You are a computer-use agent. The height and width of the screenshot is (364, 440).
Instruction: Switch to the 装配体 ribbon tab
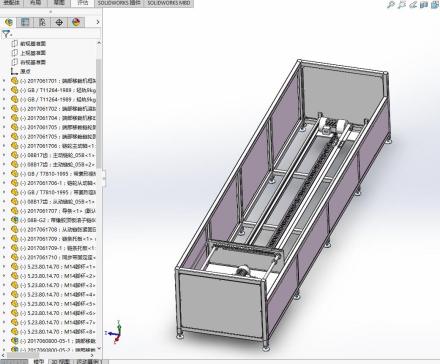point(11,3)
